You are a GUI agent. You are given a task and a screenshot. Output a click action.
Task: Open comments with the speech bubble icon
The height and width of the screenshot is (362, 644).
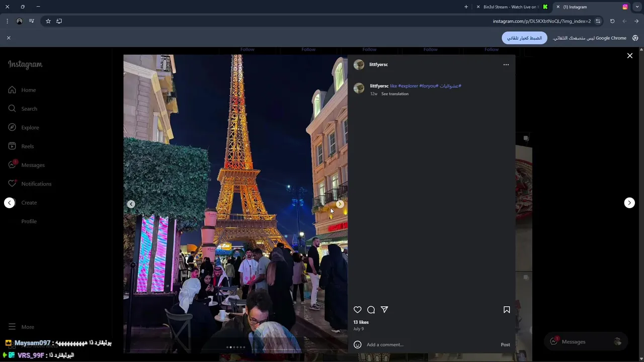pyautogui.click(x=371, y=310)
